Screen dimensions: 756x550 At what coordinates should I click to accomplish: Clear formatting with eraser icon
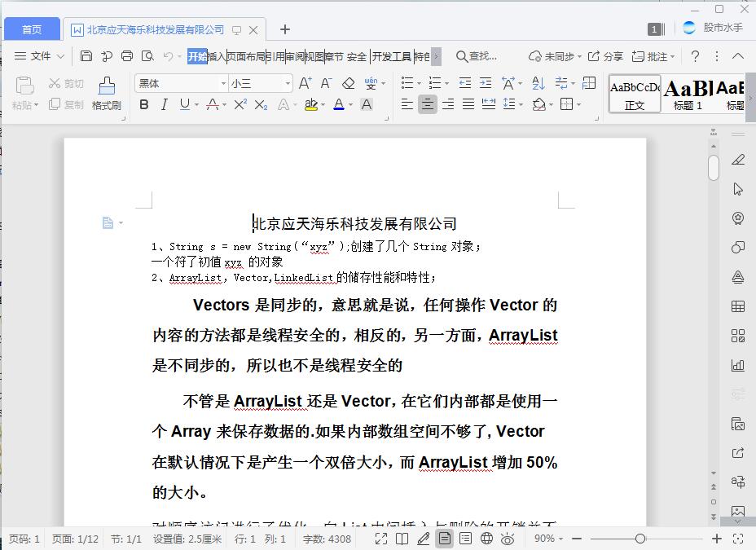[348, 83]
